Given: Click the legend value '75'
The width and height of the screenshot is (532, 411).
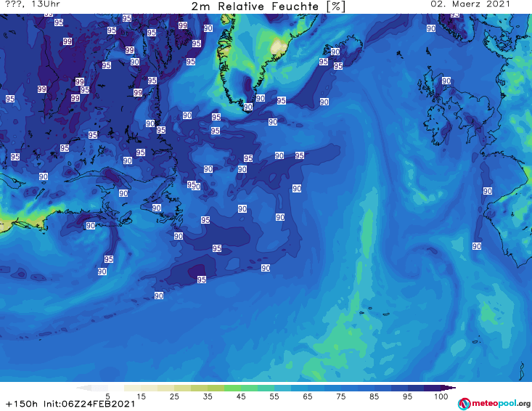Looking at the screenshot, I should pos(340,396).
